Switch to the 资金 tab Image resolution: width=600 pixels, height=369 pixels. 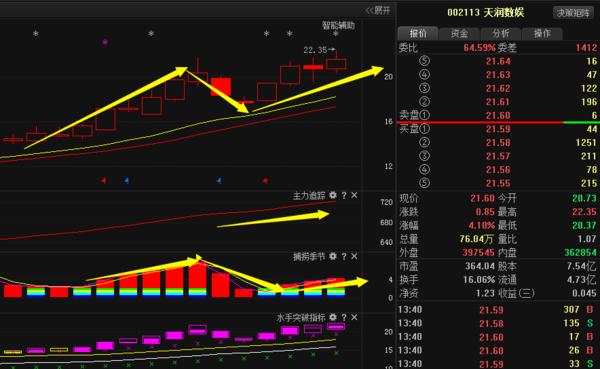[459, 34]
